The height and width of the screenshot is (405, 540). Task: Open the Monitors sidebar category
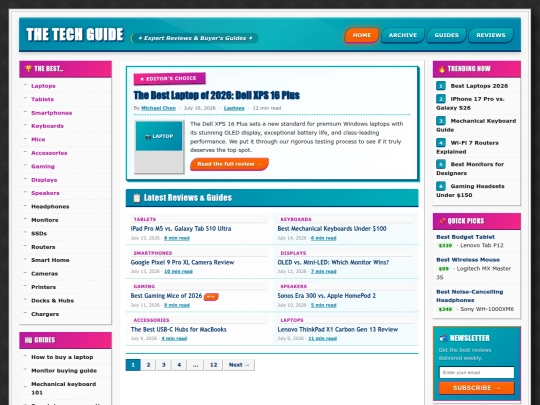coord(44,220)
